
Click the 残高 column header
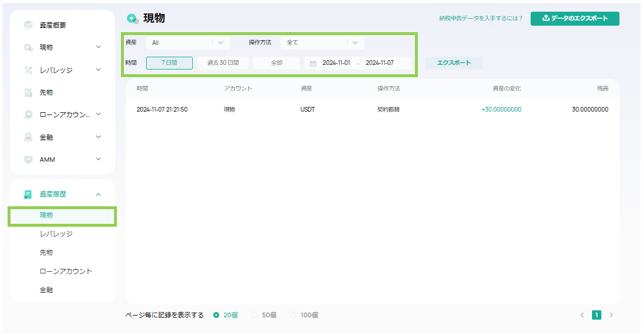[x=603, y=89]
